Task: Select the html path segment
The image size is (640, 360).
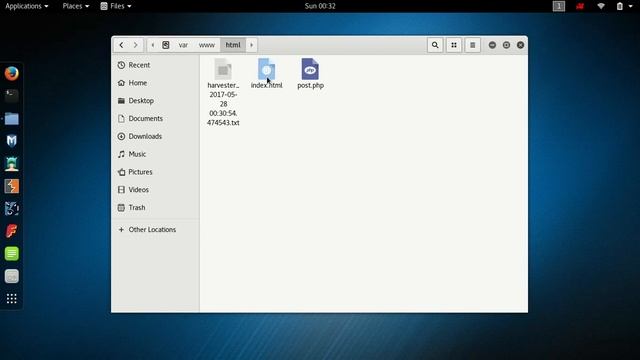Action: tap(233, 45)
